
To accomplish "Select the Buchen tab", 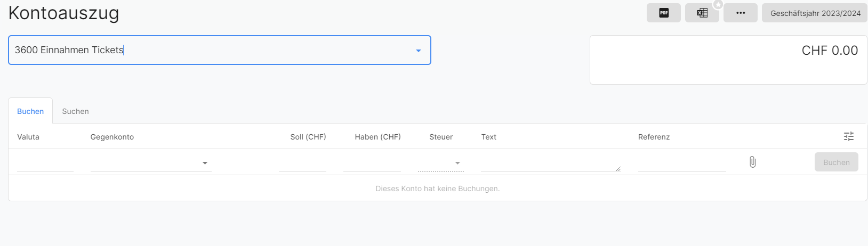I will pos(30,111).
